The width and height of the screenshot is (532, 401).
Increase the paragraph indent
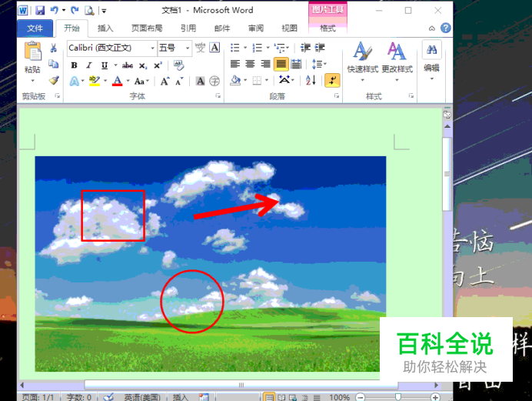(x=320, y=48)
